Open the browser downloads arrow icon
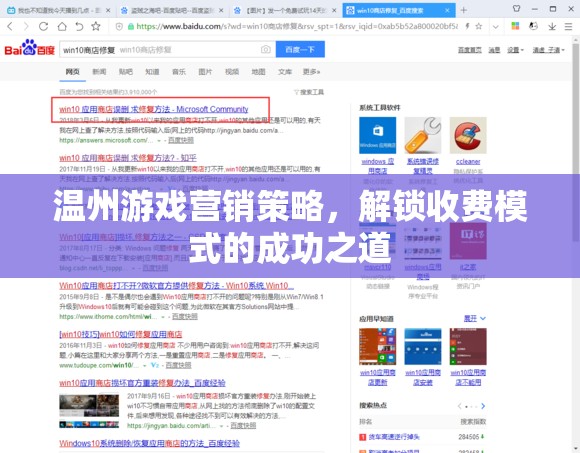580x453 pixels. 552,26
